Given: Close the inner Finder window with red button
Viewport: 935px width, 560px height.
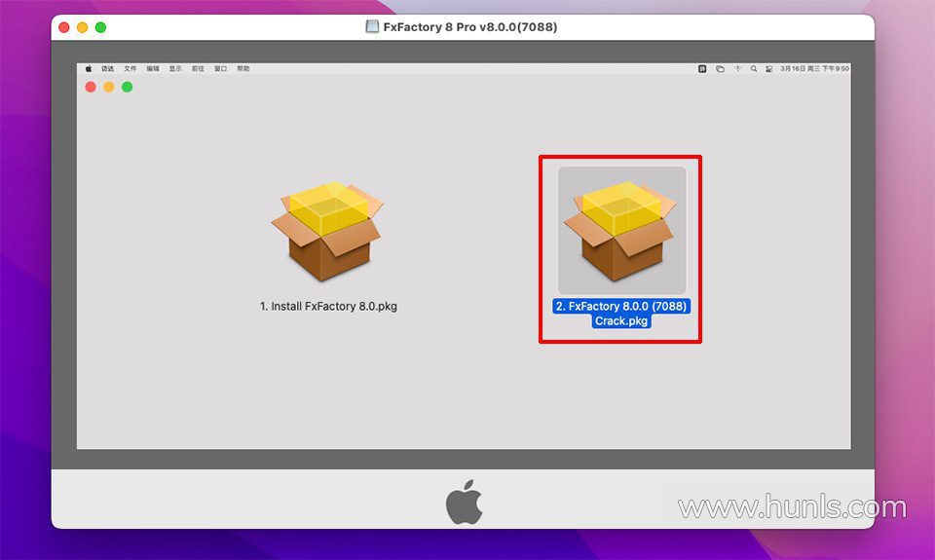Looking at the screenshot, I should pos(91,87).
